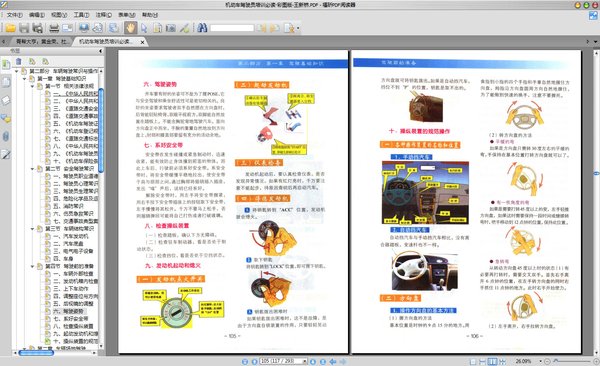Open the signatures pen panel icon
The image size is (600, 366).
(x=6, y=154)
